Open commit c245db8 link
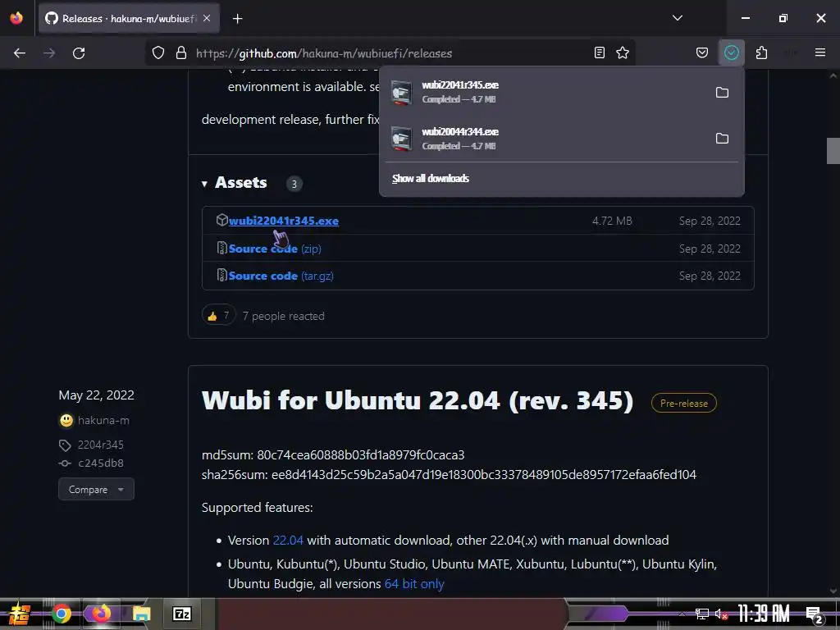The image size is (840, 630). click(x=101, y=463)
